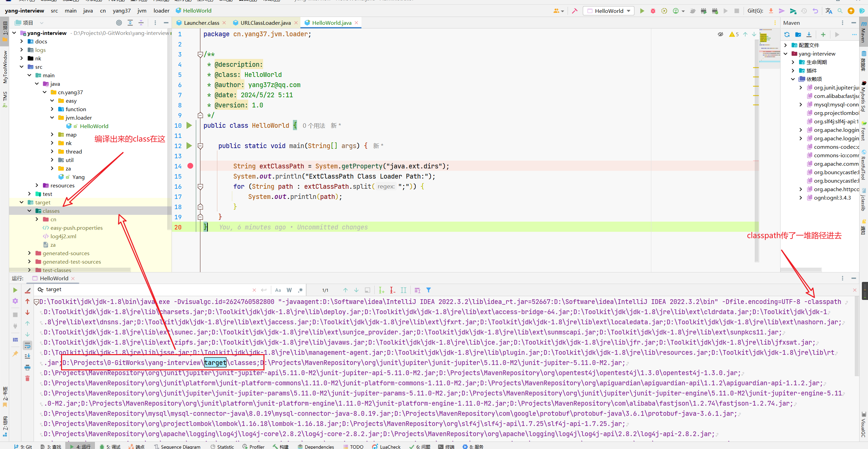Open Profiler tool window

[x=253, y=446]
